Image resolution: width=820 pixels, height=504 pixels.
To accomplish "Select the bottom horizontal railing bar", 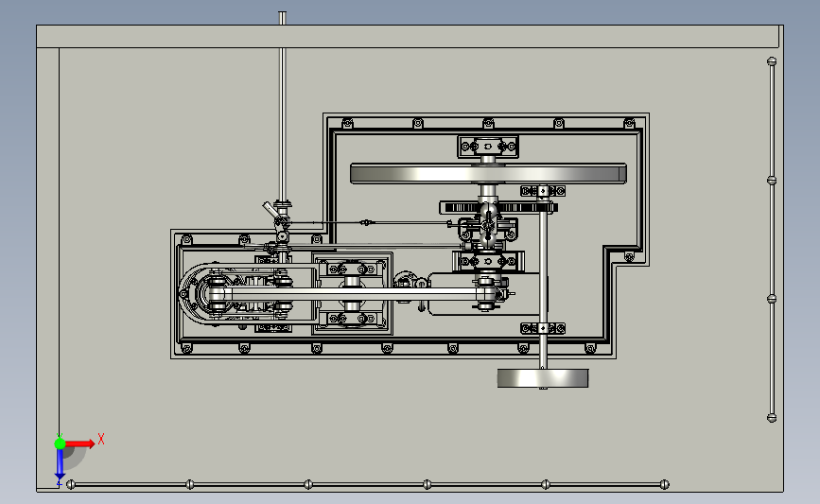I will (x=367, y=485).
